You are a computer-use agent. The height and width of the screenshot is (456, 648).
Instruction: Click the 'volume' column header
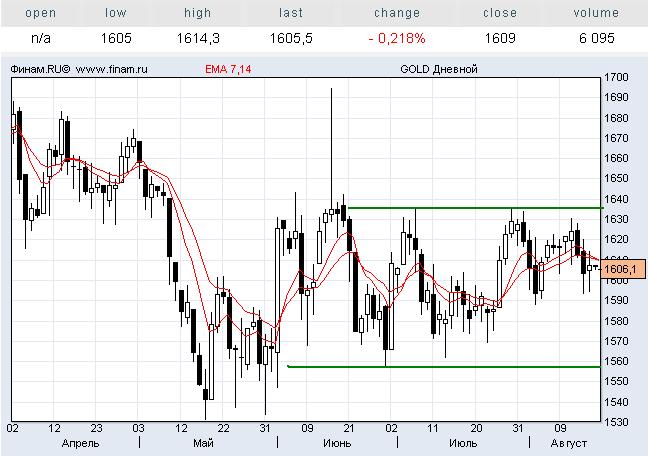click(x=596, y=13)
